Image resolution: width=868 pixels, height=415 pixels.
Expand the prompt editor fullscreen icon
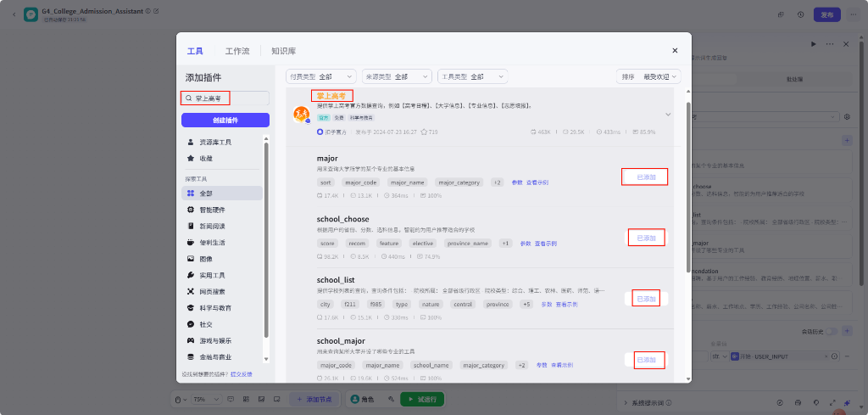tap(832, 403)
